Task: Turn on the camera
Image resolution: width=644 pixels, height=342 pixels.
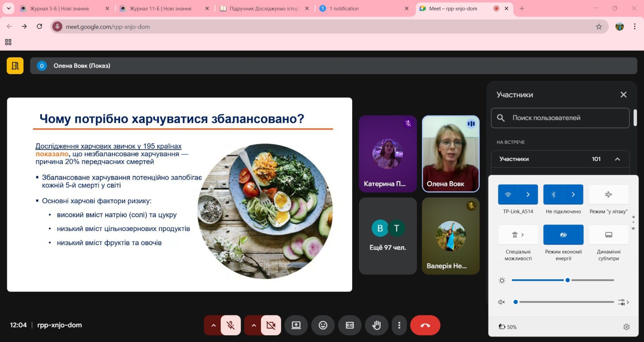Action: pyautogui.click(x=271, y=325)
